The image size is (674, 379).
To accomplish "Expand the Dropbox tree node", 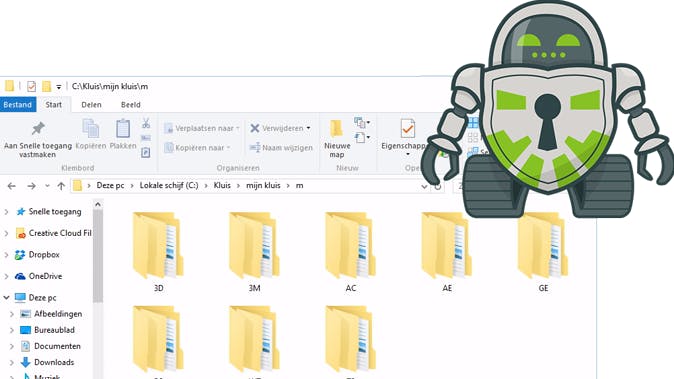I will [6, 255].
